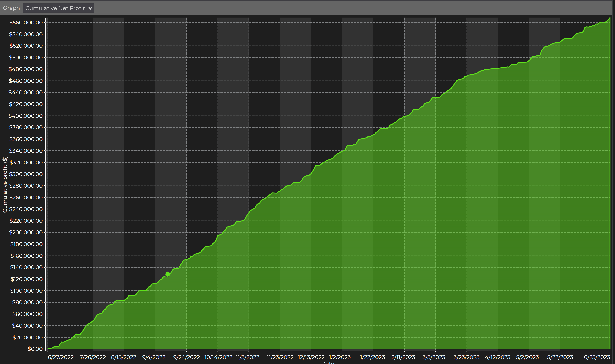Click the 6/27/2022 date label
The image size is (615, 364).
(61, 357)
